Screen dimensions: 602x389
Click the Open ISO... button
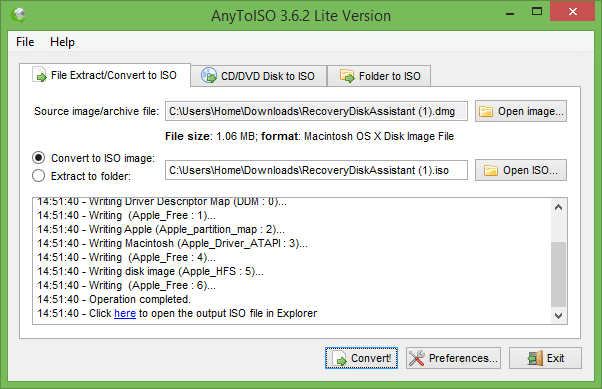pos(521,170)
